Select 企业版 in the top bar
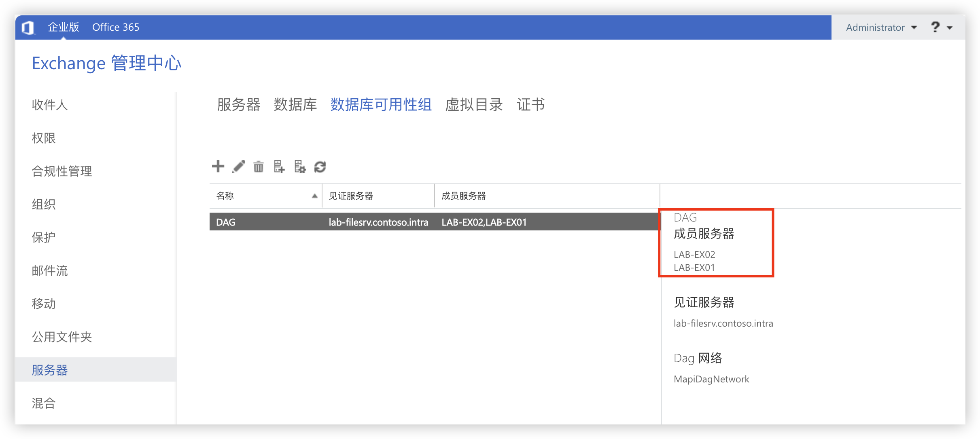Image resolution: width=980 pixels, height=439 pixels. 64,27
